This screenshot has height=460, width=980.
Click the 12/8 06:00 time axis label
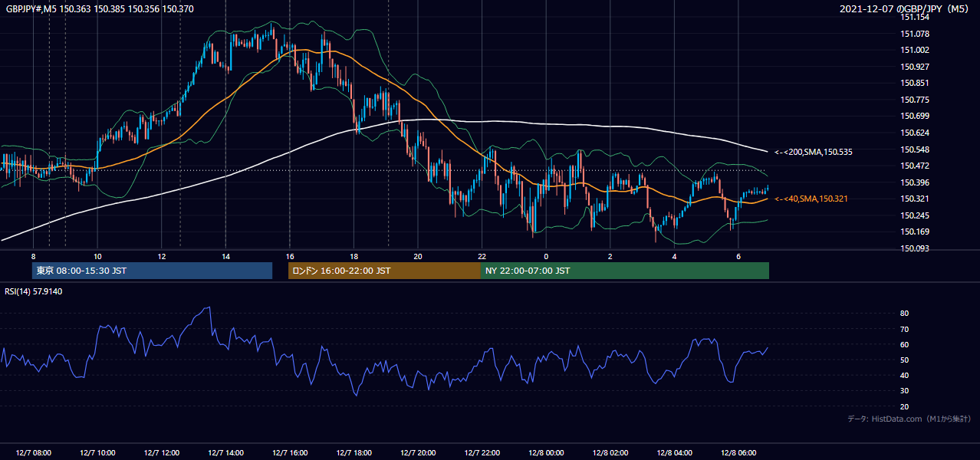pyautogui.click(x=738, y=453)
